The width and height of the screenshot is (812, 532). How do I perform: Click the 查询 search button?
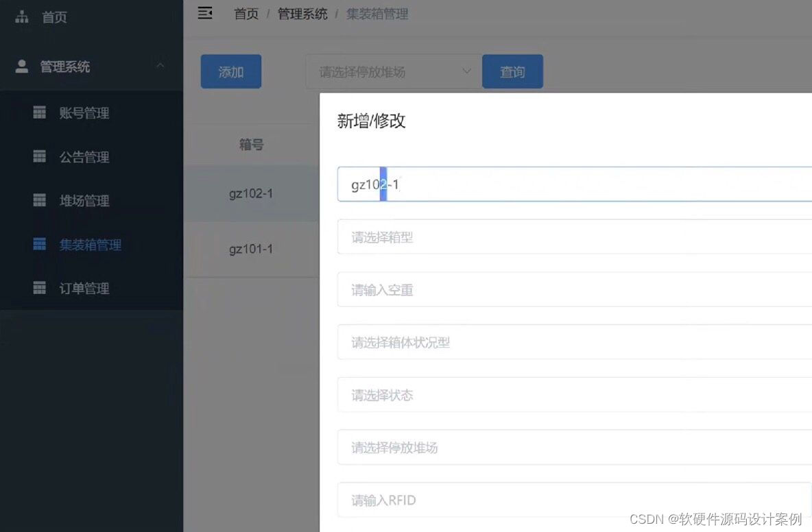(x=512, y=71)
